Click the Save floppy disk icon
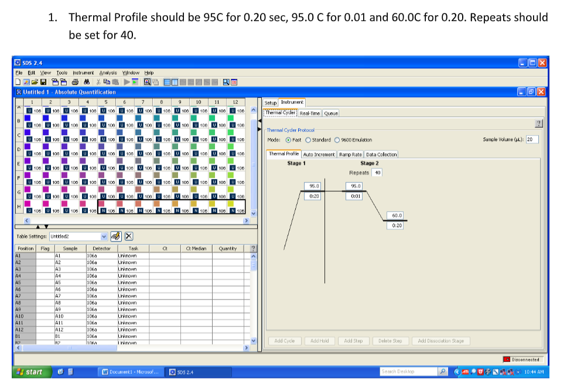Screen dimensions: 567x392 (x=43, y=82)
